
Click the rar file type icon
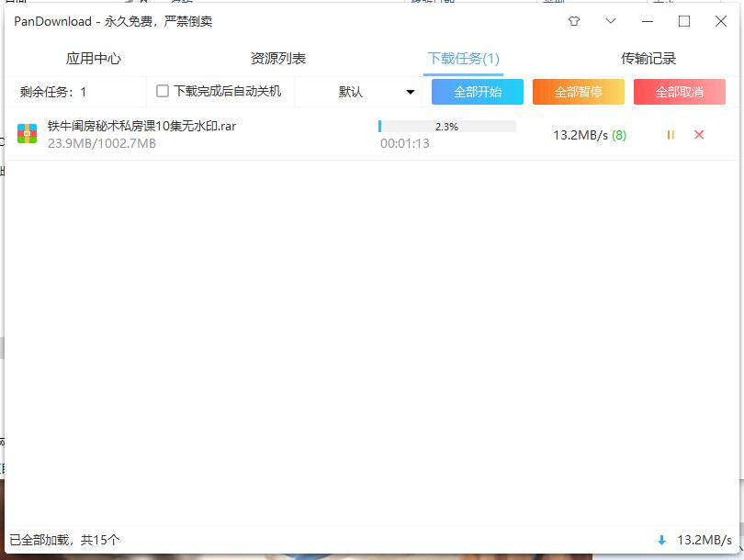point(28,134)
